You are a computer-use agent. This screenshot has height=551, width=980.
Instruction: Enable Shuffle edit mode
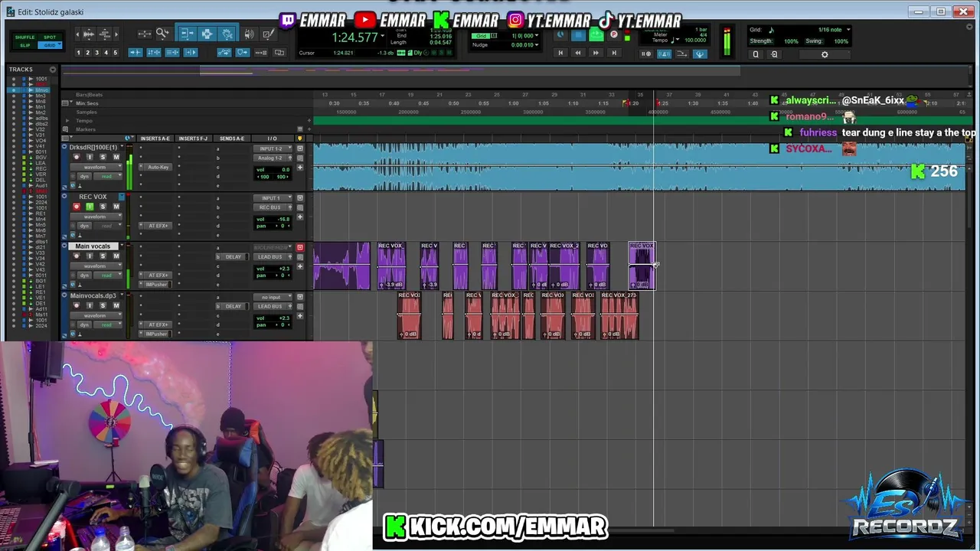[24, 37]
